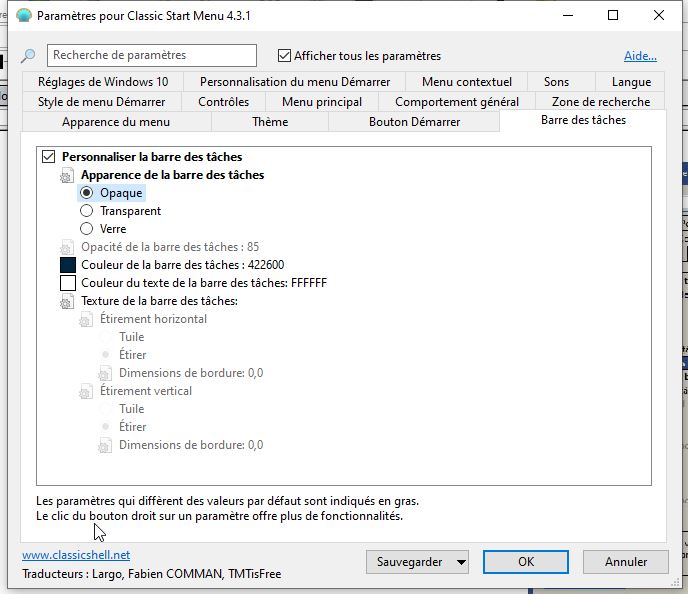
Task: Select Couleur du texte de la barre des tâches: FFFFFF
Action: [204, 283]
